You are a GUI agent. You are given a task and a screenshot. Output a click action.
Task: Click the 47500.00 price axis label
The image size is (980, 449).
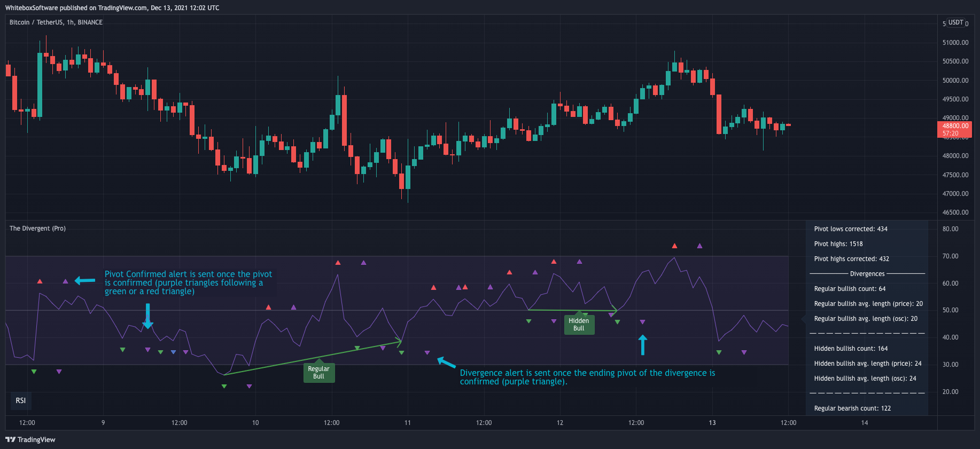[955, 175]
